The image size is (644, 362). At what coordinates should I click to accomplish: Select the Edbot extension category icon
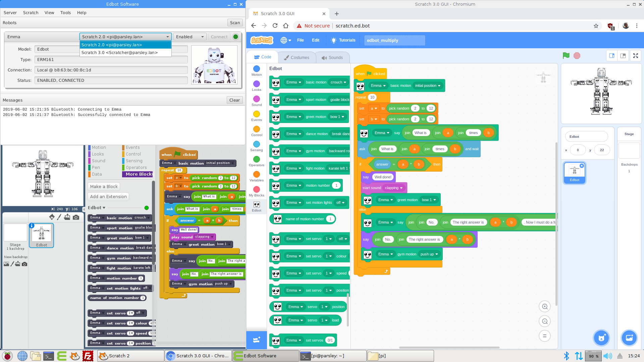pyautogui.click(x=257, y=206)
